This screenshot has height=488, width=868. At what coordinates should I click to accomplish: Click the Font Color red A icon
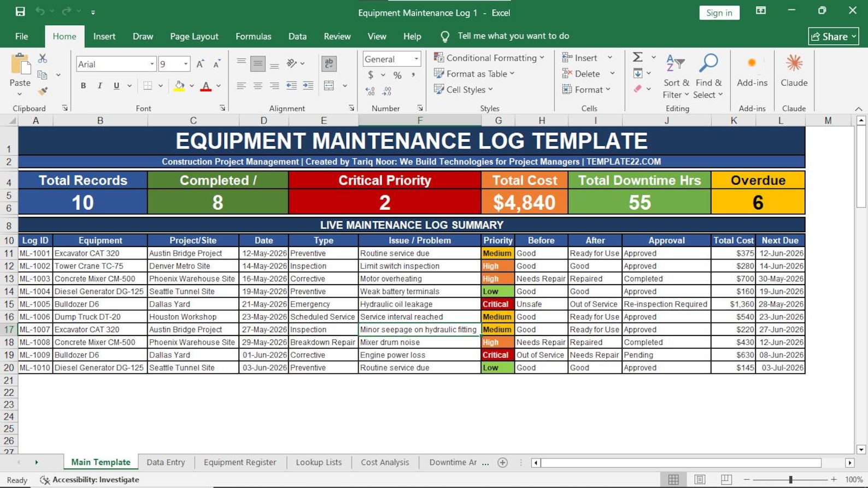tap(206, 86)
